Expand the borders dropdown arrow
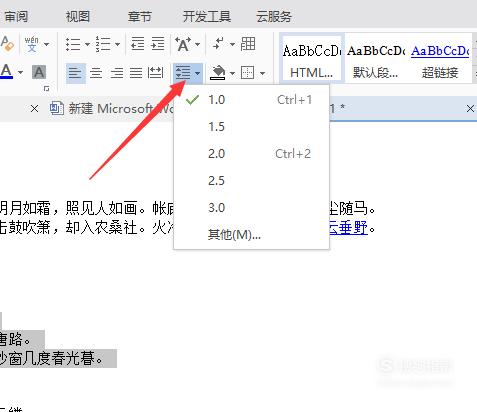The width and height of the screenshot is (477, 412). pos(262,73)
